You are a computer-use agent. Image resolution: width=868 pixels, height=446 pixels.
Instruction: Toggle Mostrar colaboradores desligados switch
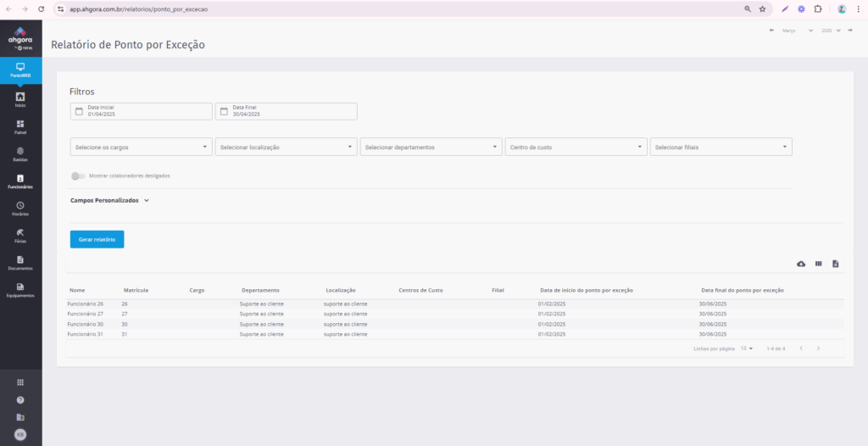(x=78, y=176)
